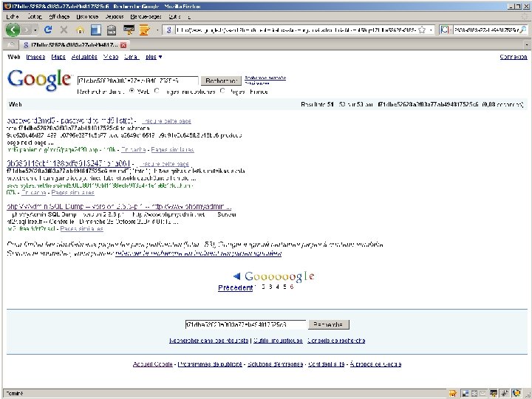Click the Connexion link

(514, 57)
